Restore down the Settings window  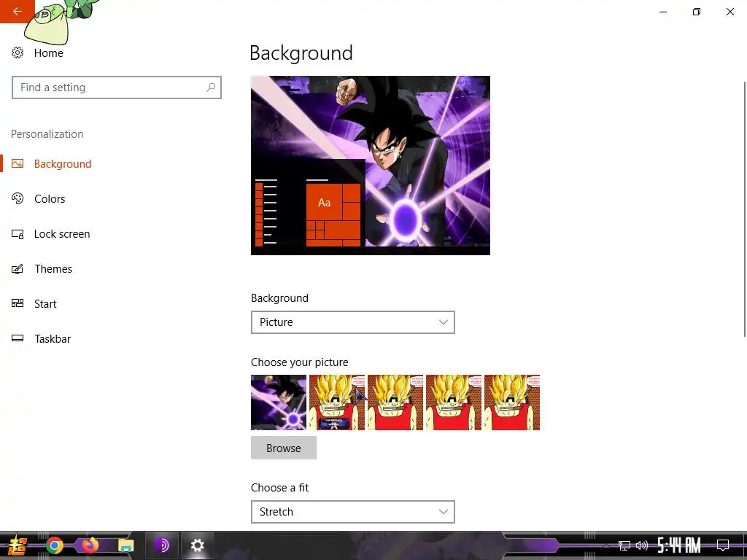[x=697, y=12]
